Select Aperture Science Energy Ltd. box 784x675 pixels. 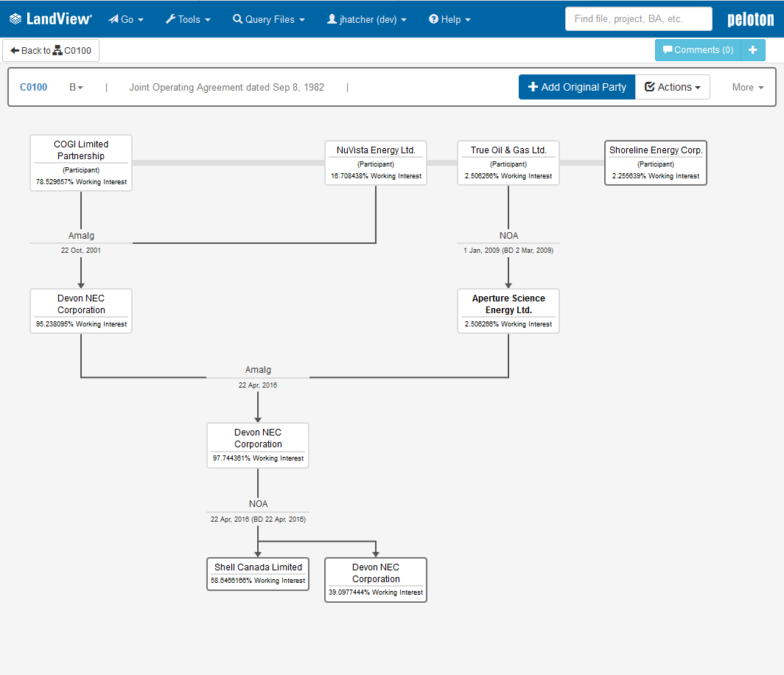pos(508,310)
